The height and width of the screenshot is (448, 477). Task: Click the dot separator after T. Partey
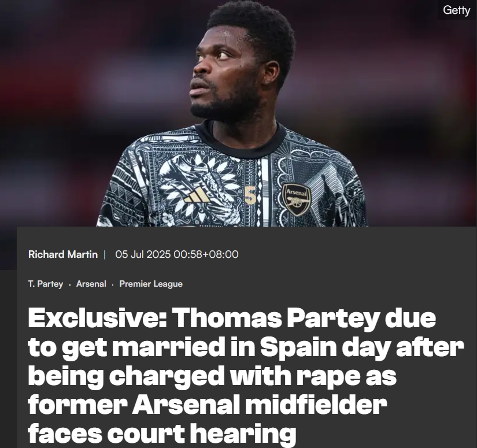coord(69,284)
